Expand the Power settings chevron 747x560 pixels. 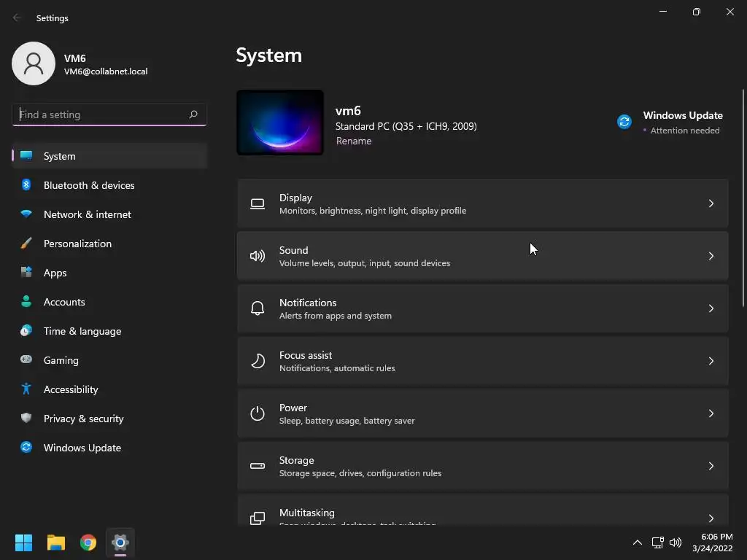(x=711, y=413)
